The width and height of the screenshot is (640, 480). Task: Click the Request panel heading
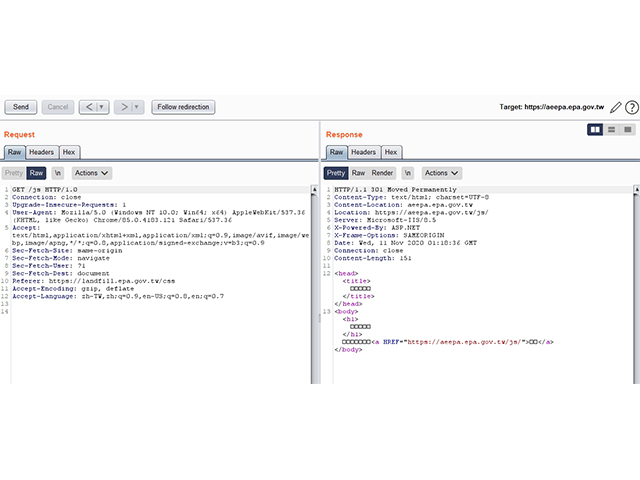pos(19,135)
